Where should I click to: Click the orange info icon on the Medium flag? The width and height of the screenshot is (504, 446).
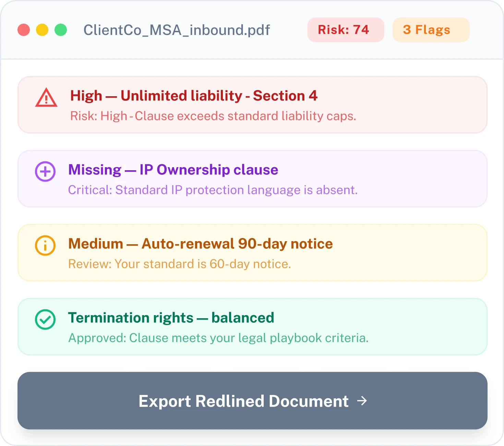click(x=45, y=246)
